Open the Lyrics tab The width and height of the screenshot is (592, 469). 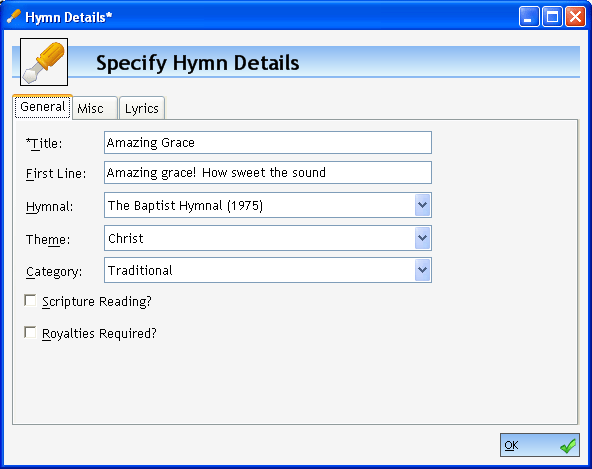coord(142,108)
